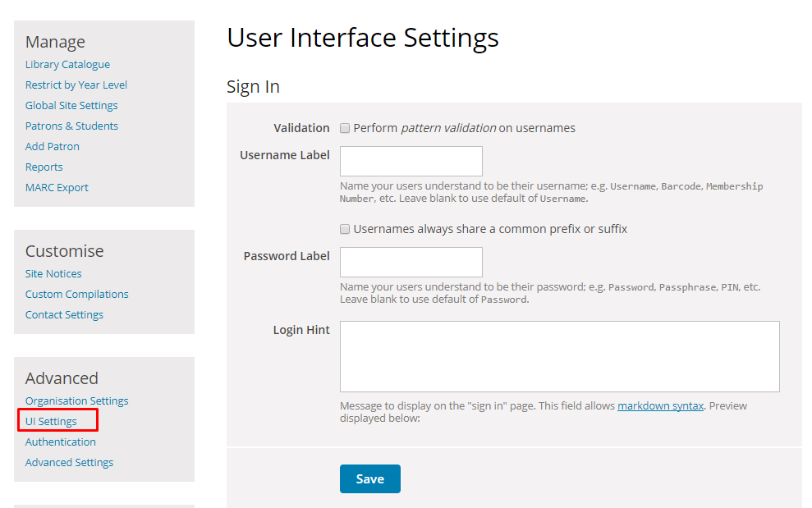Open Global Site Settings
Screen dimensions: 812x508
click(71, 105)
